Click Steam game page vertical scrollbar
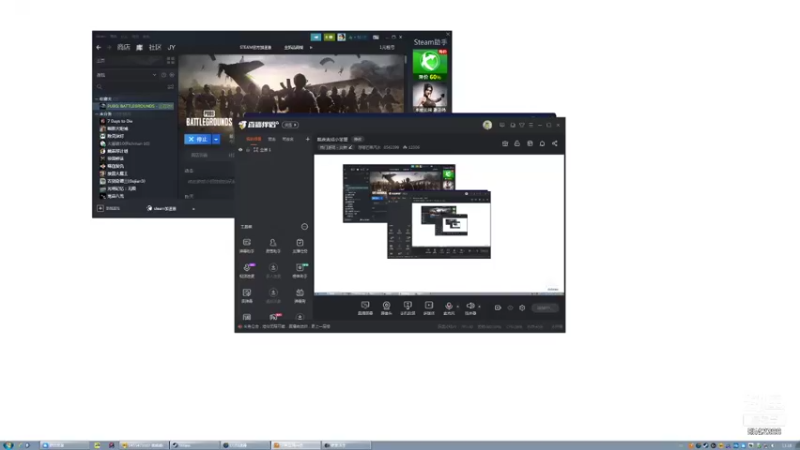 click(406, 59)
